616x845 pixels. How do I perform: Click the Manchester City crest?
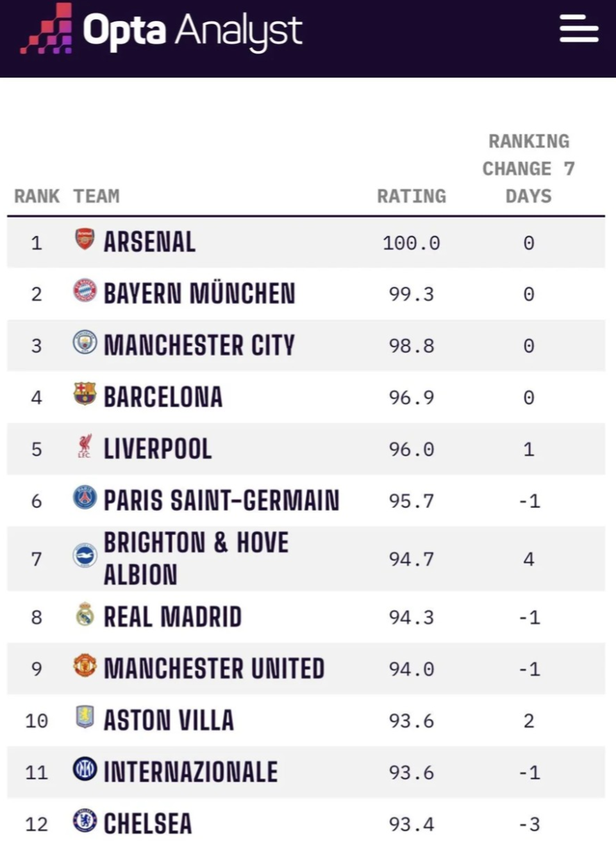85,342
